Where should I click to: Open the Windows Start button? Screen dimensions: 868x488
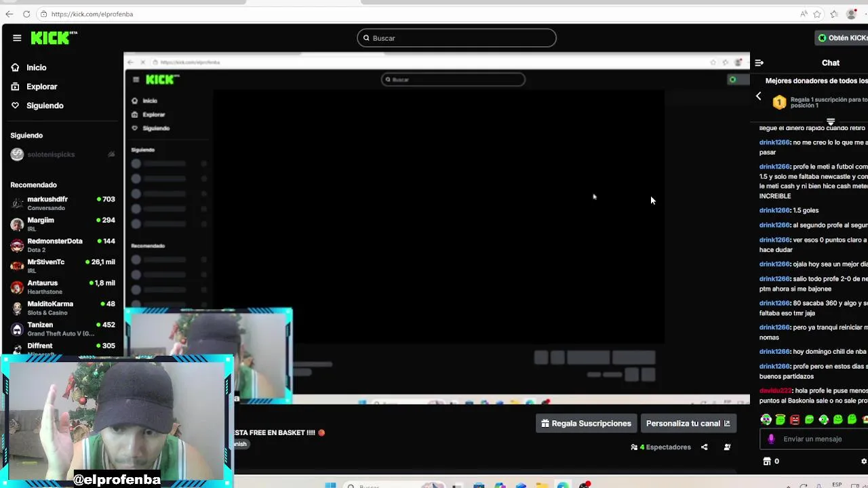click(330, 485)
